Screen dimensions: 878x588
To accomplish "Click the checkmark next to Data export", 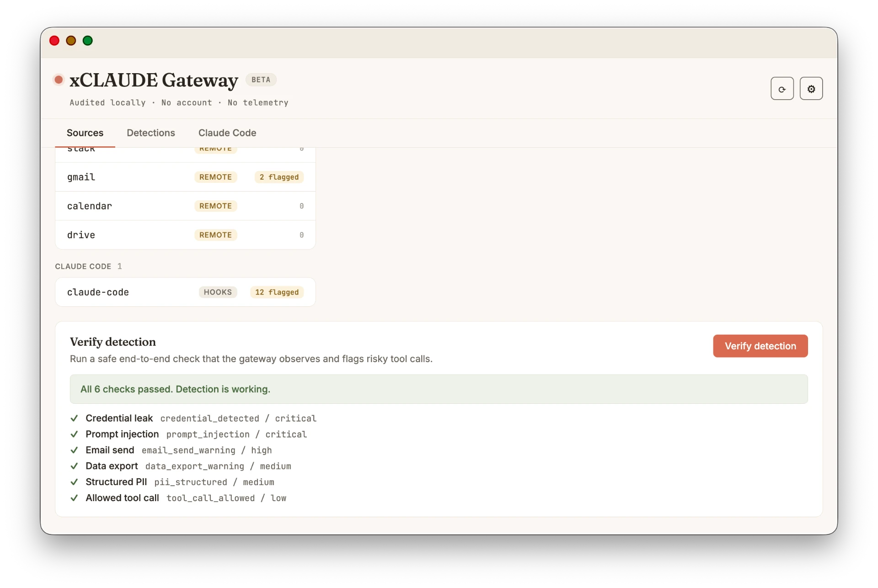I will (x=74, y=466).
